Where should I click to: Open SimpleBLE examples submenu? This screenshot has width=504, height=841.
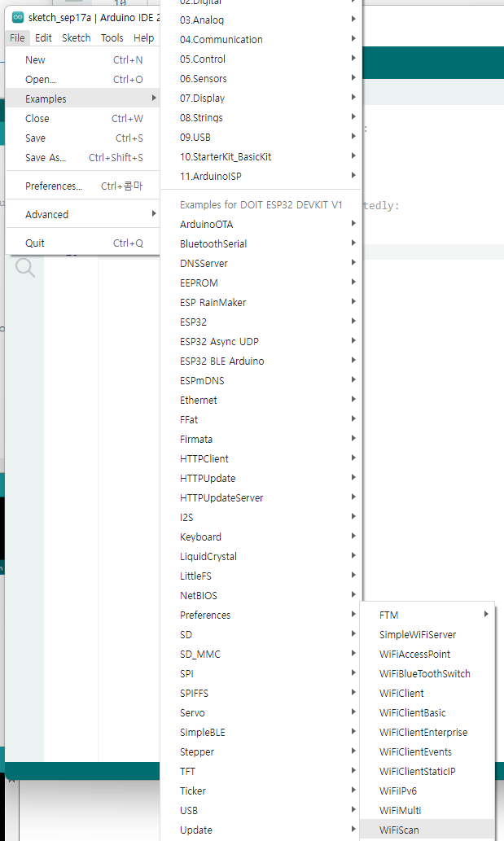click(261, 733)
